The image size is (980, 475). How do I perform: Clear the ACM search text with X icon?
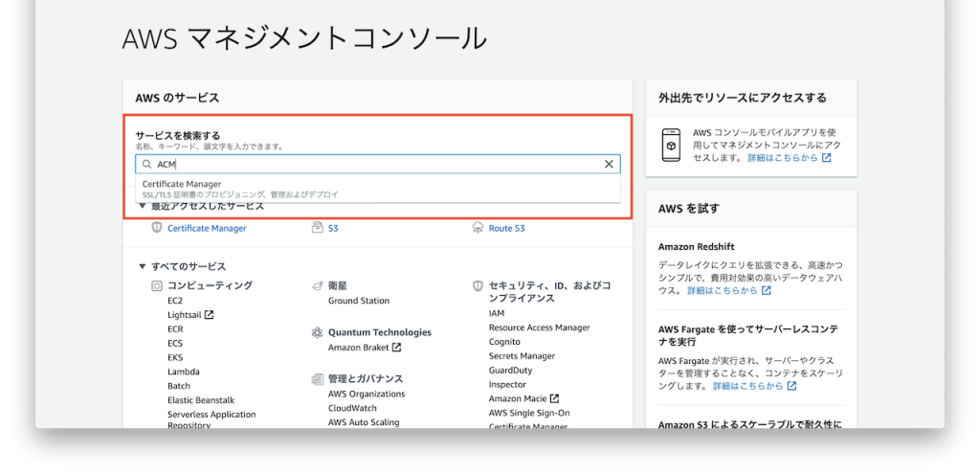click(609, 164)
